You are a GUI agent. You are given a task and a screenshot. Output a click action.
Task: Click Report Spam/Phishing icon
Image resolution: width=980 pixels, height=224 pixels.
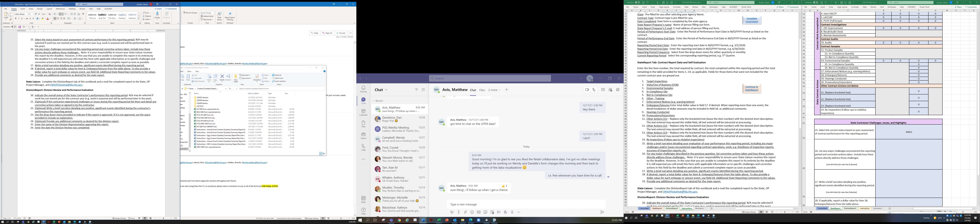pyautogui.click(x=230, y=14)
